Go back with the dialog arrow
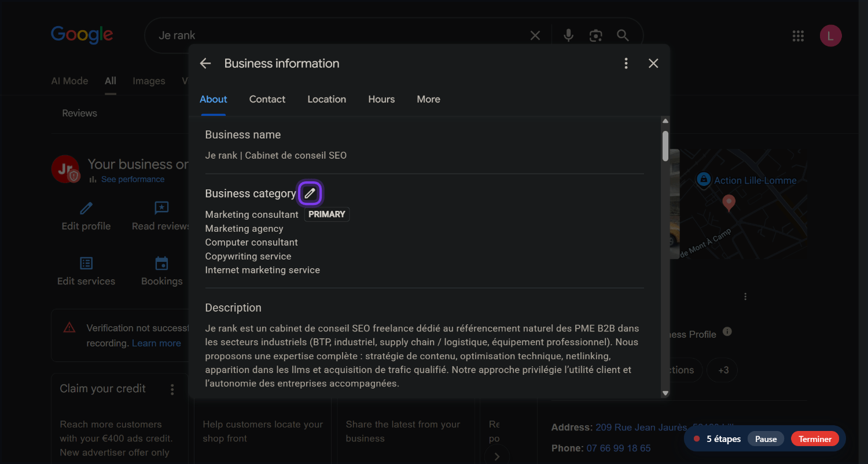The image size is (868, 464). coord(205,64)
